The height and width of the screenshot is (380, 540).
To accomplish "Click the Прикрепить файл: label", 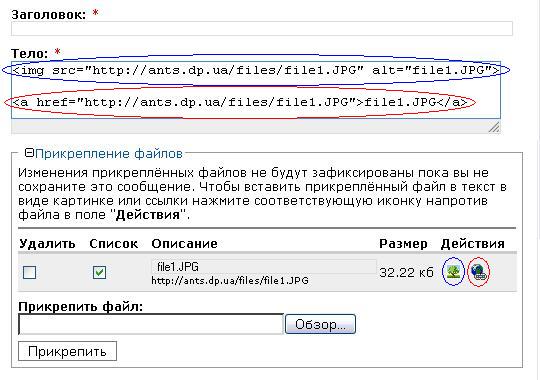I will tap(81, 306).
